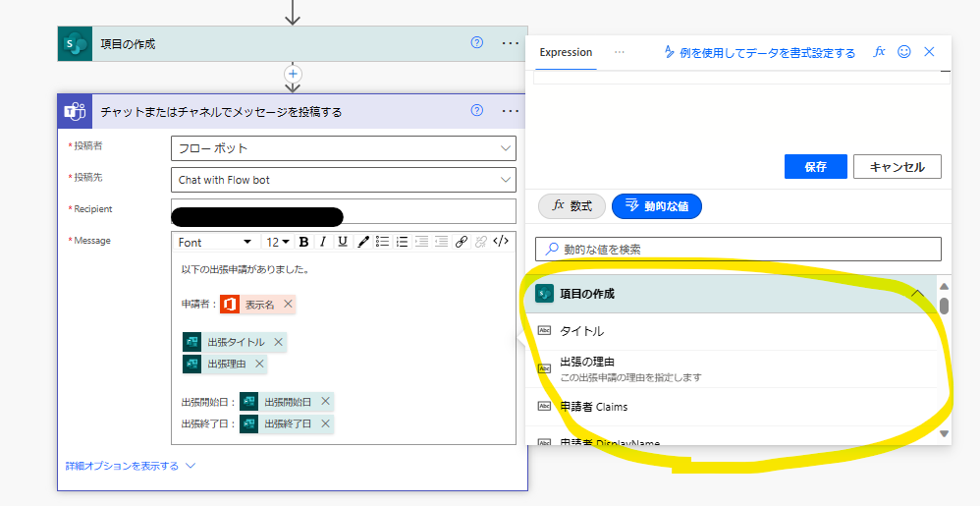Remove the 出張タイトル dynamic token

pos(278,342)
